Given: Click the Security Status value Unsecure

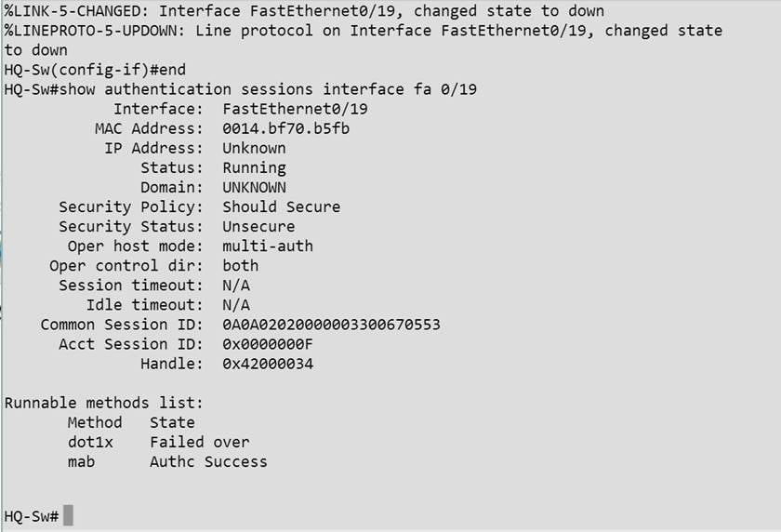Looking at the screenshot, I should coord(258,226).
